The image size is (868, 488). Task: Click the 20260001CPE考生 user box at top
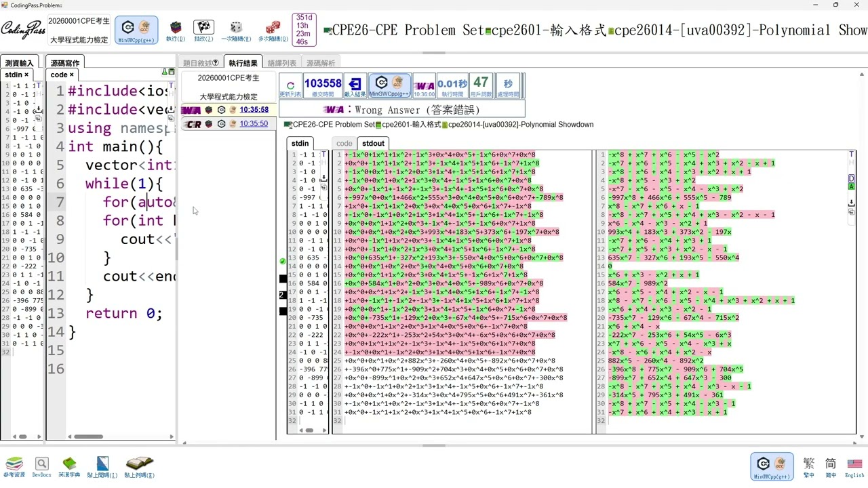[x=79, y=30]
